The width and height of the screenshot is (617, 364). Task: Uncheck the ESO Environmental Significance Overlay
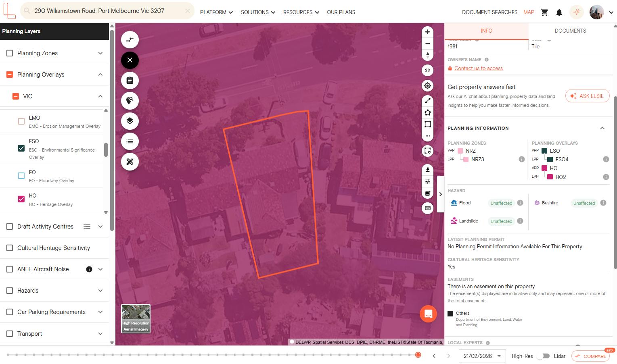point(21,148)
